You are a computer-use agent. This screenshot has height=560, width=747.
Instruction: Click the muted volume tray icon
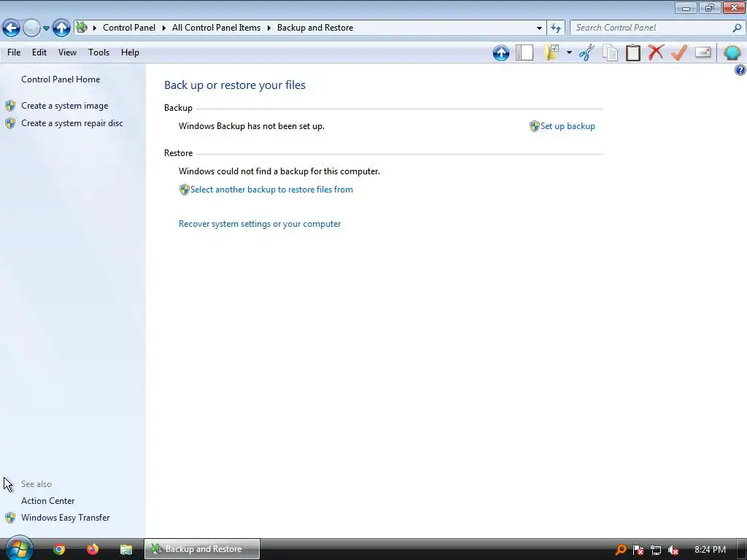(x=673, y=550)
